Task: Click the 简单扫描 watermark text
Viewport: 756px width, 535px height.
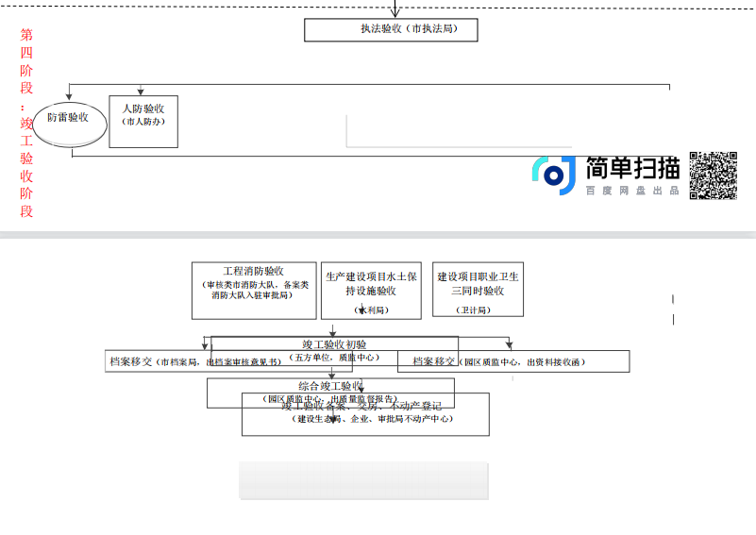Action: pyautogui.click(x=632, y=168)
